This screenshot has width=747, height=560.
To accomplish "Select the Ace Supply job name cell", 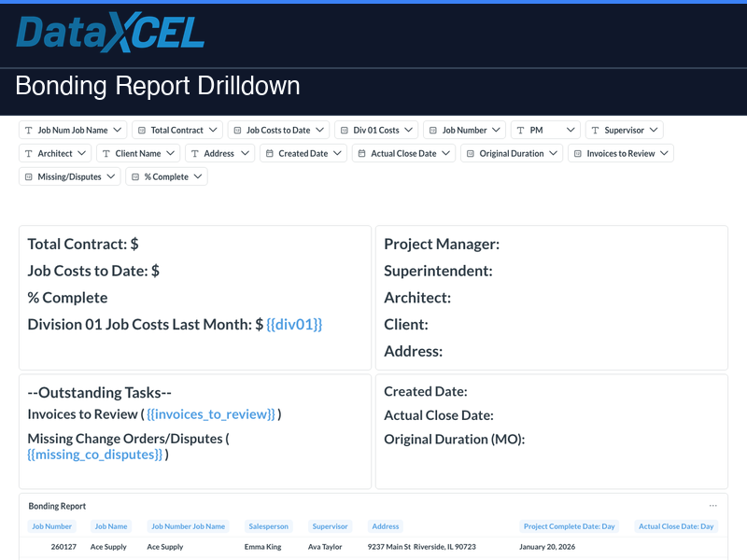I will (109, 547).
